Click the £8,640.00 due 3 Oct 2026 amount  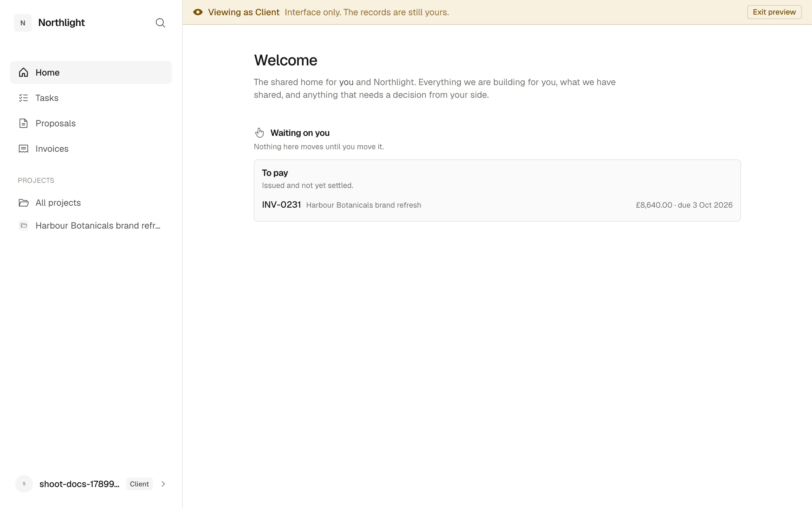click(x=684, y=205)
